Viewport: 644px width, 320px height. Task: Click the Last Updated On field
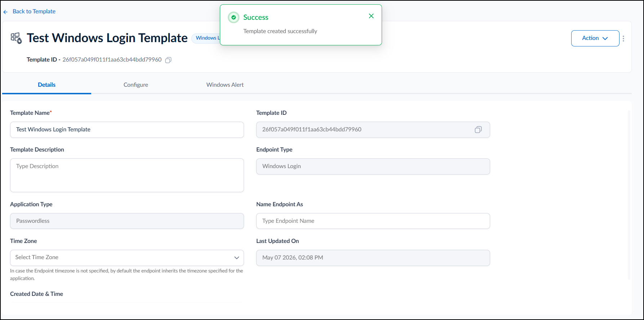(373, 258)
